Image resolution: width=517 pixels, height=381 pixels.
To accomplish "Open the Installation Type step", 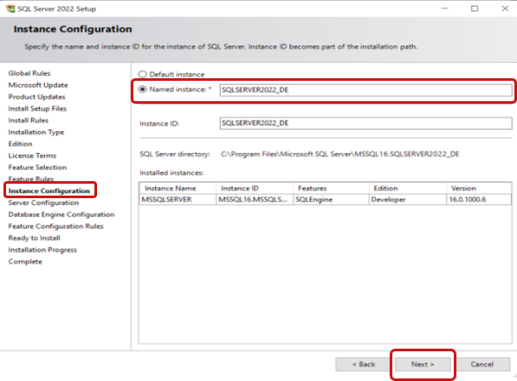I will coord(36,132).
